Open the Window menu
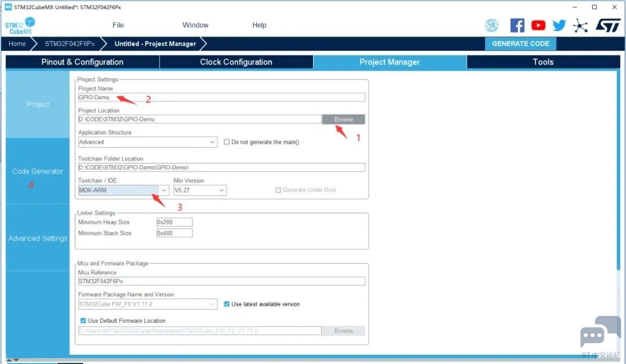This screenshot has height=364, width=626. click(x=195, y=25)
